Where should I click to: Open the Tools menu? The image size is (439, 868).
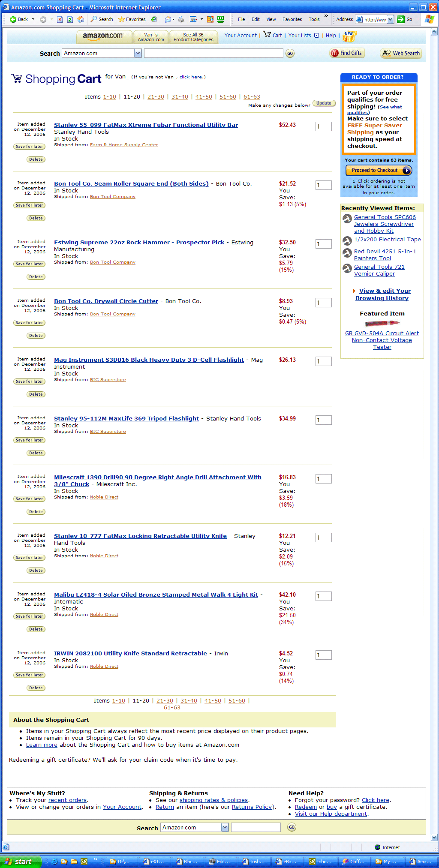click(314, 19)
